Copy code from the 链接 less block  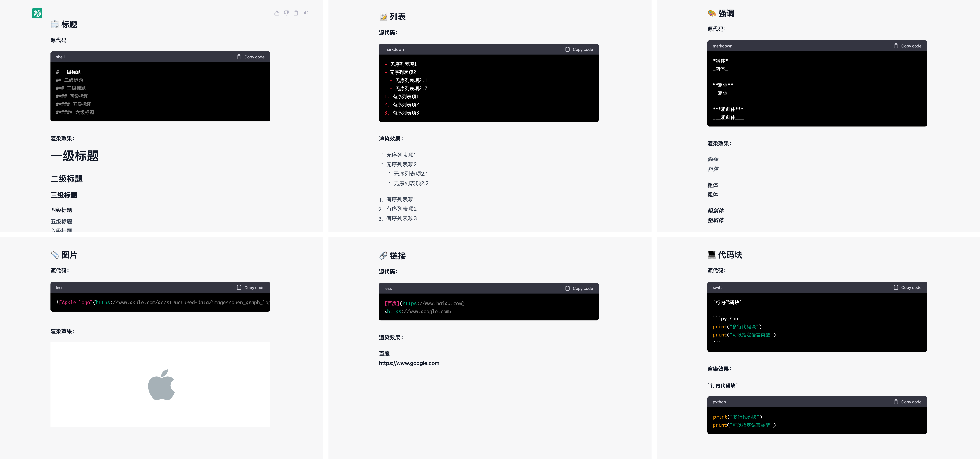[x=579, y=289]
